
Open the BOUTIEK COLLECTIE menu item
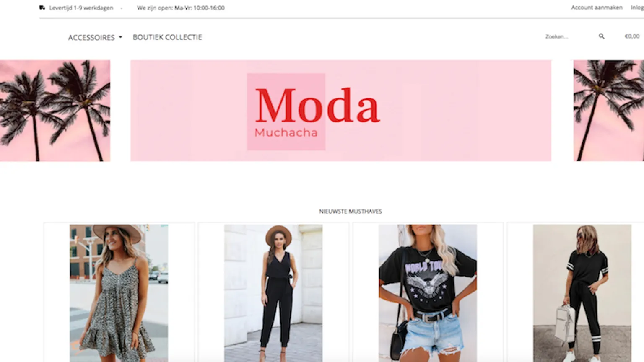(167, 37)
